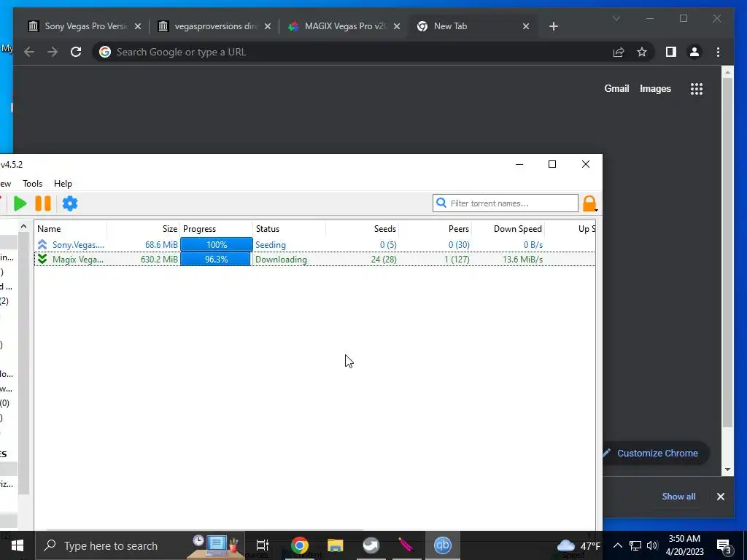Sort torrents by Status column
Viewport: 747px width, 560px height.
click(290, 229)
